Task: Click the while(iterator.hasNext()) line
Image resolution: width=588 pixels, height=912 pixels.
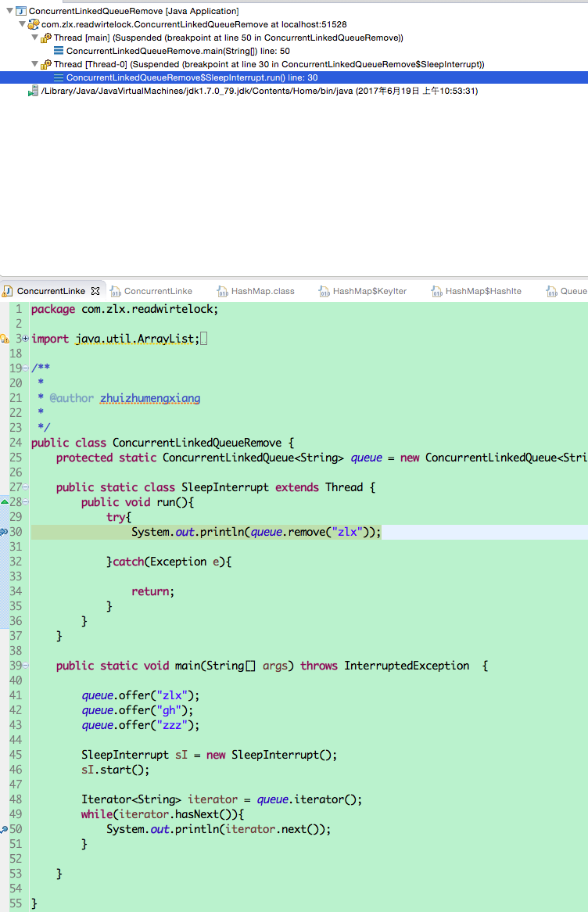Action: pos(163,814)
